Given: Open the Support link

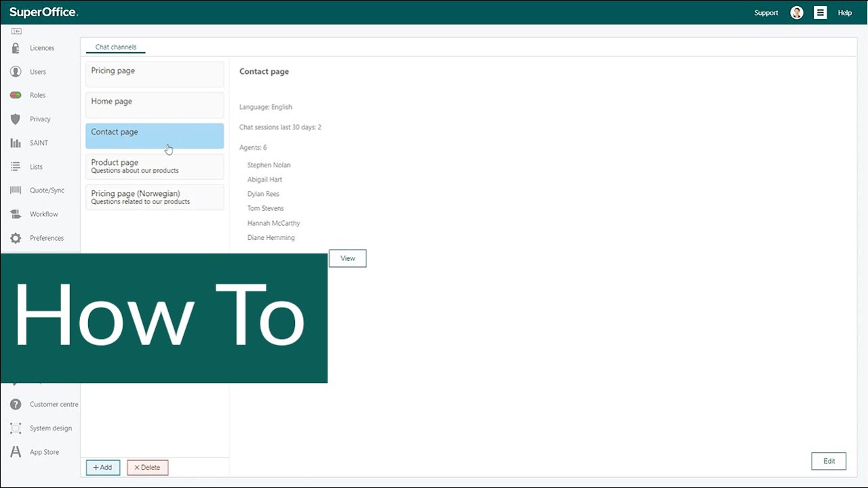Looking at the screenshot, I should [x=766, y=13].
